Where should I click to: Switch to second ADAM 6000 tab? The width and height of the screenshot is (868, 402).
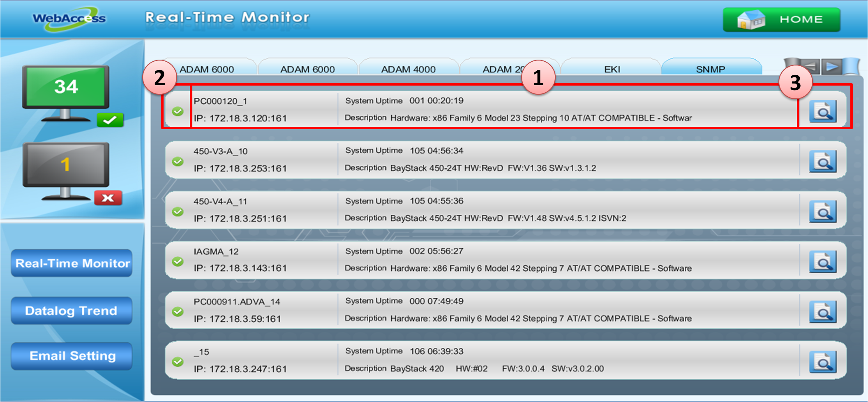307,69
